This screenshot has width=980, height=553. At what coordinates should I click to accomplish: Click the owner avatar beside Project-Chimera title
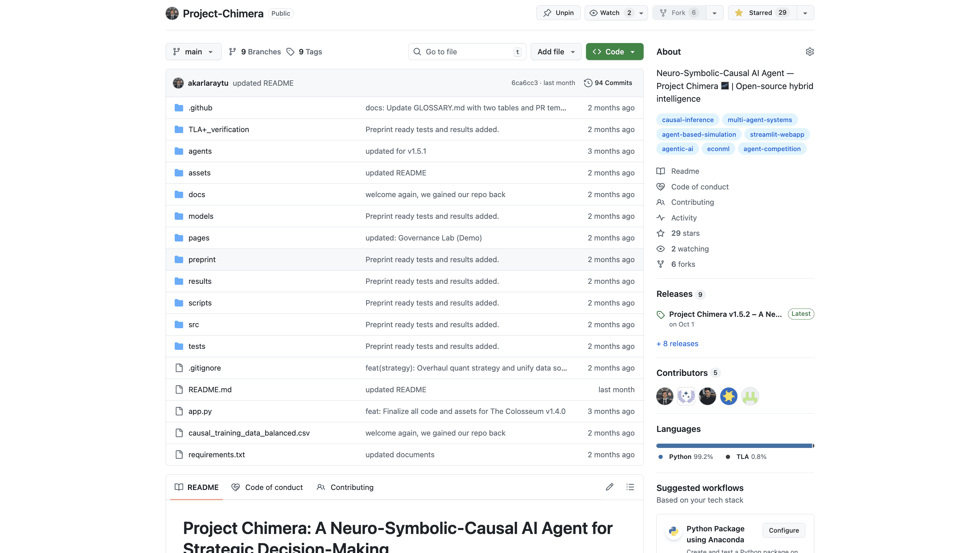click(172, 13)
